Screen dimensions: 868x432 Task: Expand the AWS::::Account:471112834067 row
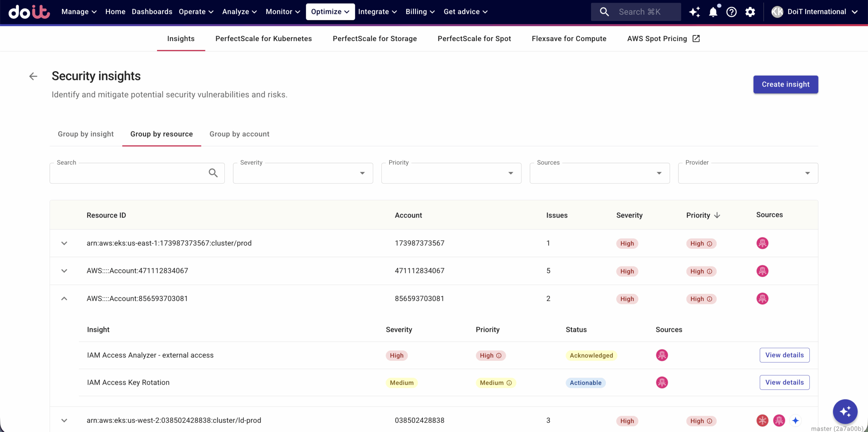(x=64, y=271)
